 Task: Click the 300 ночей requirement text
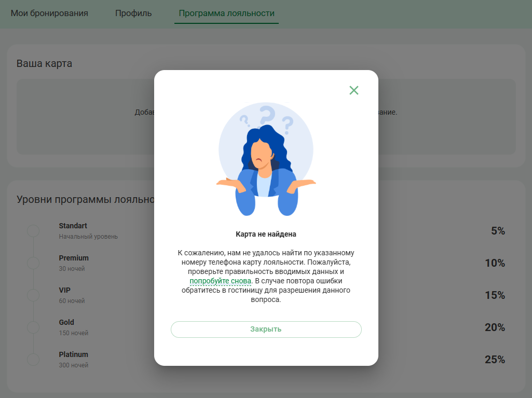73,365
